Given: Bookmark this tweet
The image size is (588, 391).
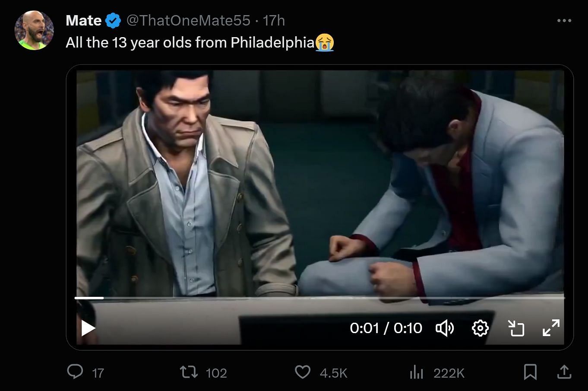Looking at the screenshot, I should (x=530, y=372).
